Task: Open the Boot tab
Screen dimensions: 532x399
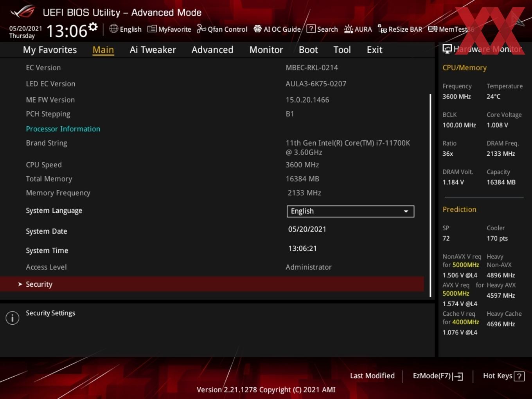Action: point(308,50)
